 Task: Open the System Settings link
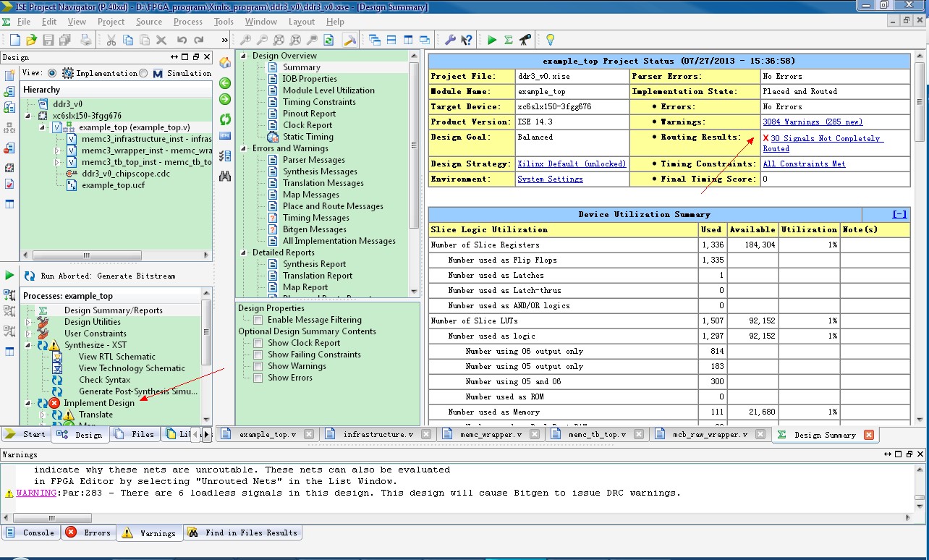pos(550,179)
